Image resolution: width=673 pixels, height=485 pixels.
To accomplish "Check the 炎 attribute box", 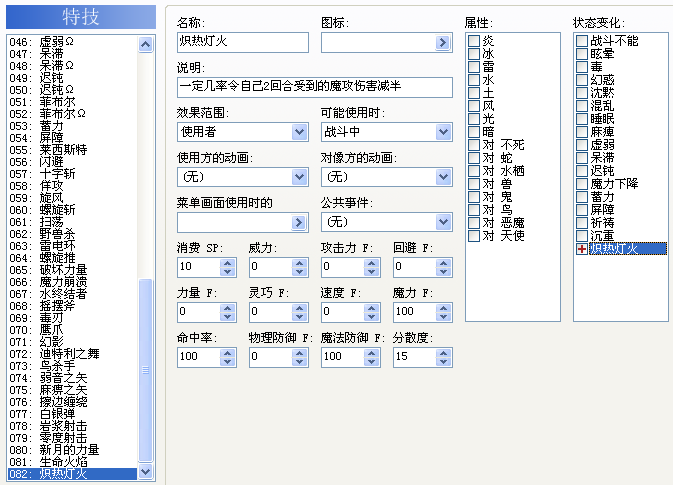I will [x=474, y=41].
